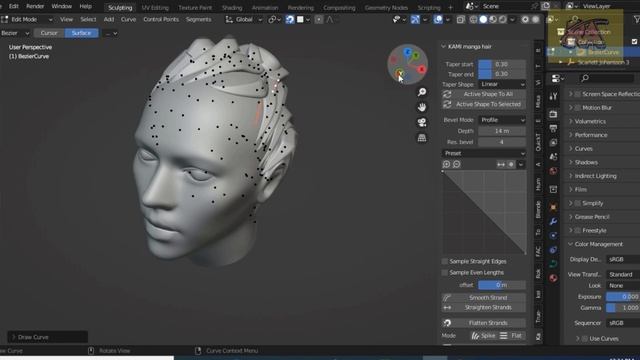Open Object properties orange square icon
The height and width of the screenshot is (360, 640).
click(x=553, y=207)
